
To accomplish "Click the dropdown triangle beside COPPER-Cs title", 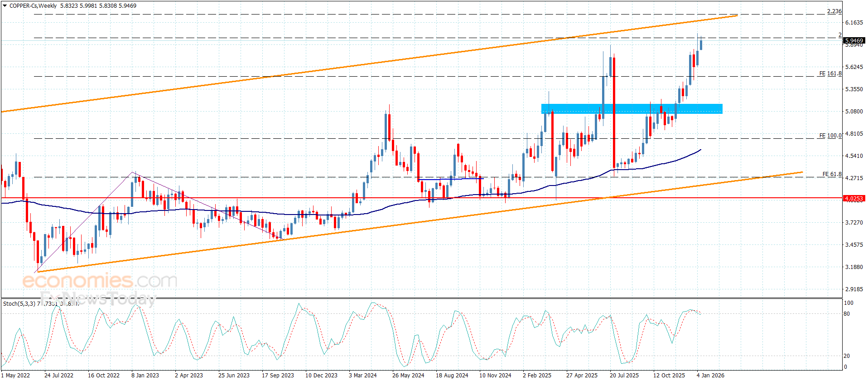I will (5, 6).
